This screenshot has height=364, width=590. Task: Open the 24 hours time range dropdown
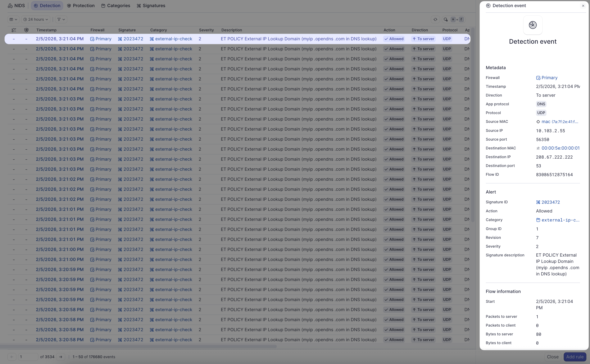[36, 19]
